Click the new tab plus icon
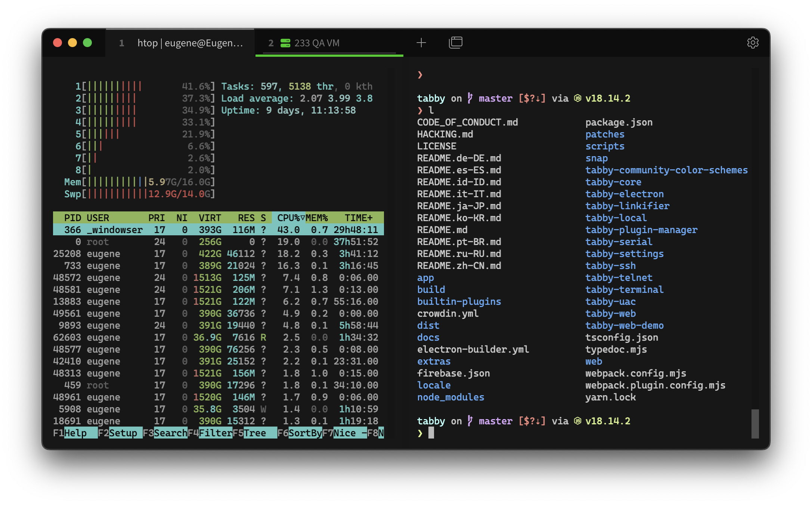This screenshot has height=505, width=812. click(x=421, y=43)
